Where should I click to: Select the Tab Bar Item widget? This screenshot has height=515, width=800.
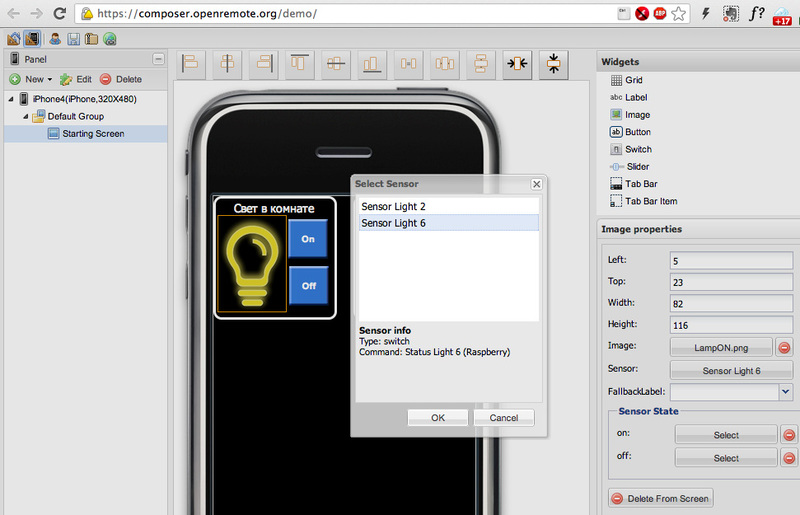pyautogui.click(x=643, y=202)
